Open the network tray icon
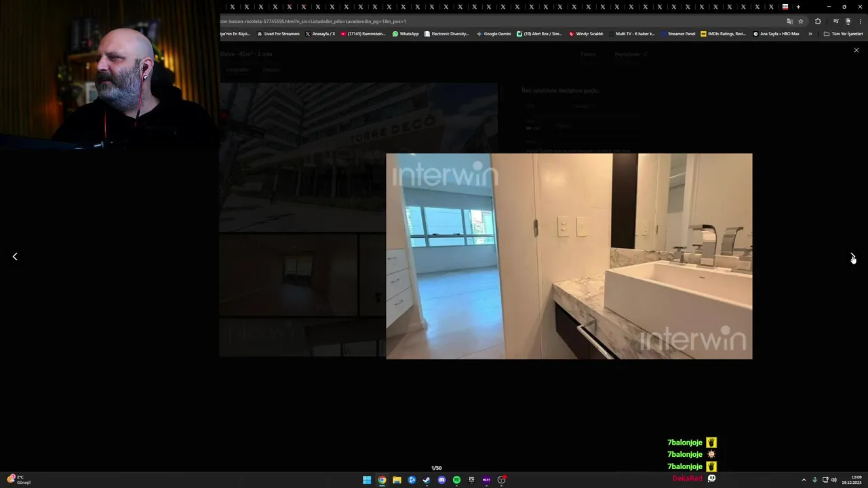 (825, 480)
